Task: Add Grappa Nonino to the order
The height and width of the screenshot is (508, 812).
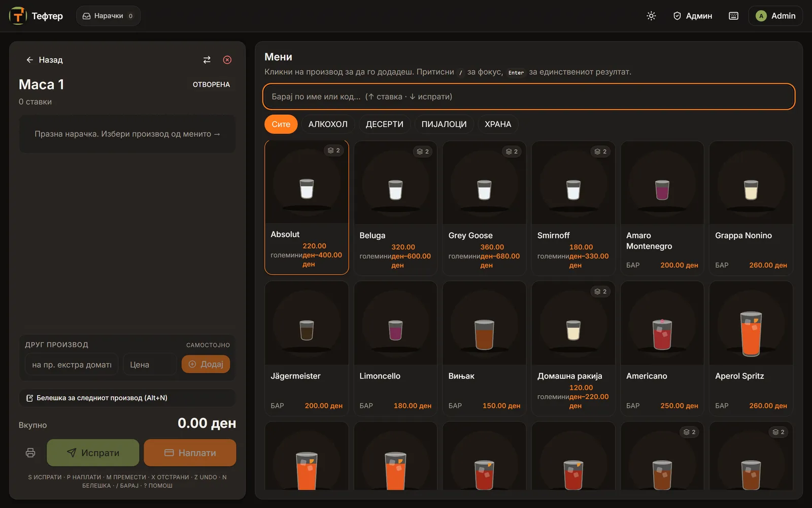Action: [x=751, y=208]
